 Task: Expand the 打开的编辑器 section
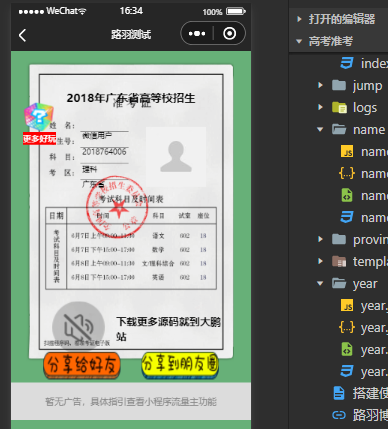(x=299, y=19)
